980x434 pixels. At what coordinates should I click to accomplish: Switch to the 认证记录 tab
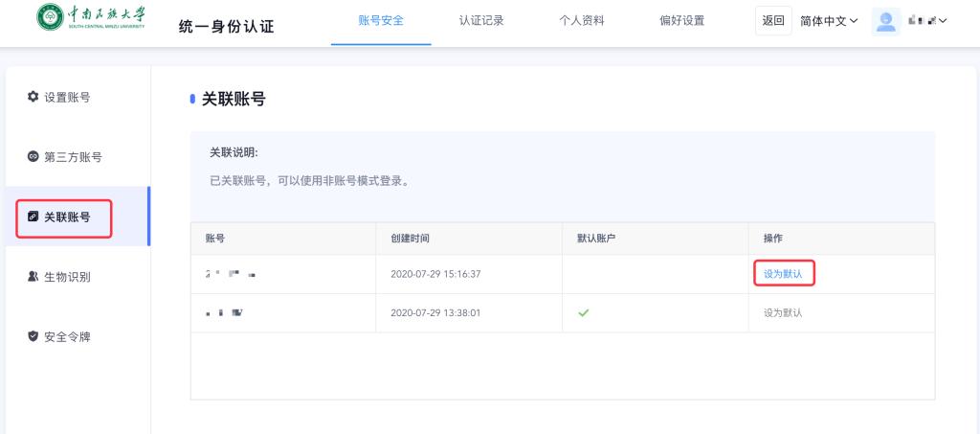point(481,21)
